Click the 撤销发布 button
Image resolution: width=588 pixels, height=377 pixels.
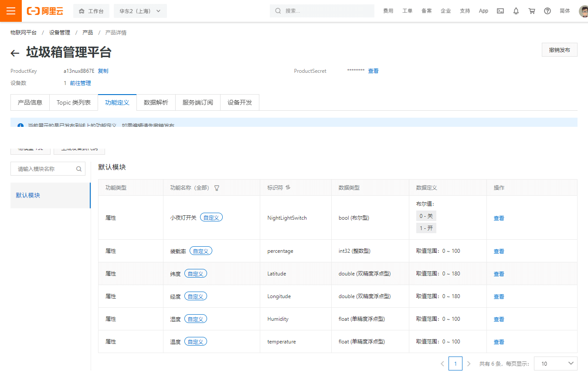(x=559, y=50)
